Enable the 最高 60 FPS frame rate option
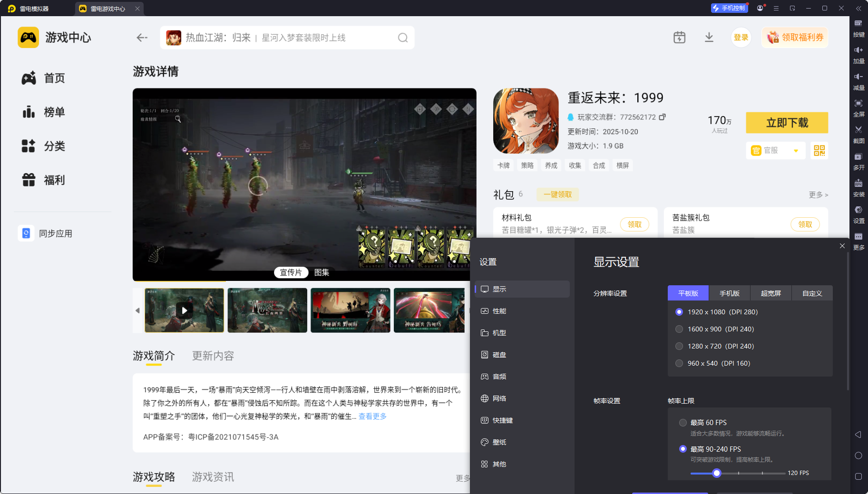Viewport: 868px width, 494px height. click(683, 422)
